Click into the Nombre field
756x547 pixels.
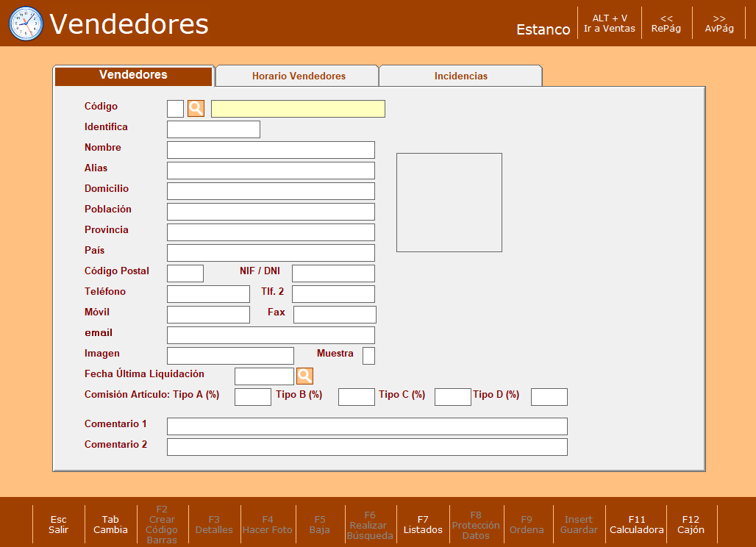pos(271,150)
